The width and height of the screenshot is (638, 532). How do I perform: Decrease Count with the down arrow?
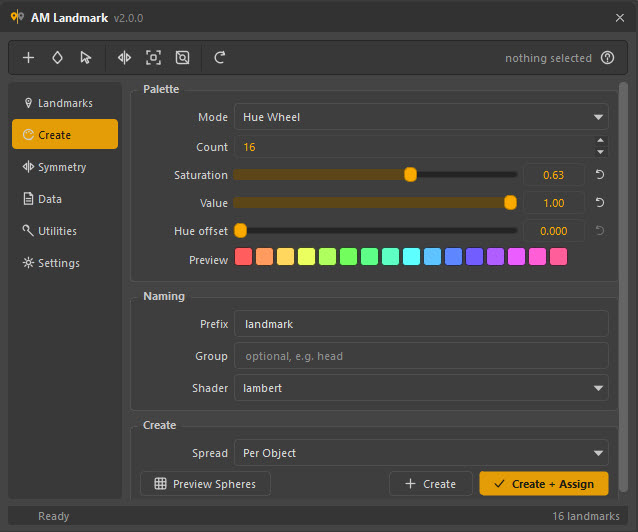point(601,152)
